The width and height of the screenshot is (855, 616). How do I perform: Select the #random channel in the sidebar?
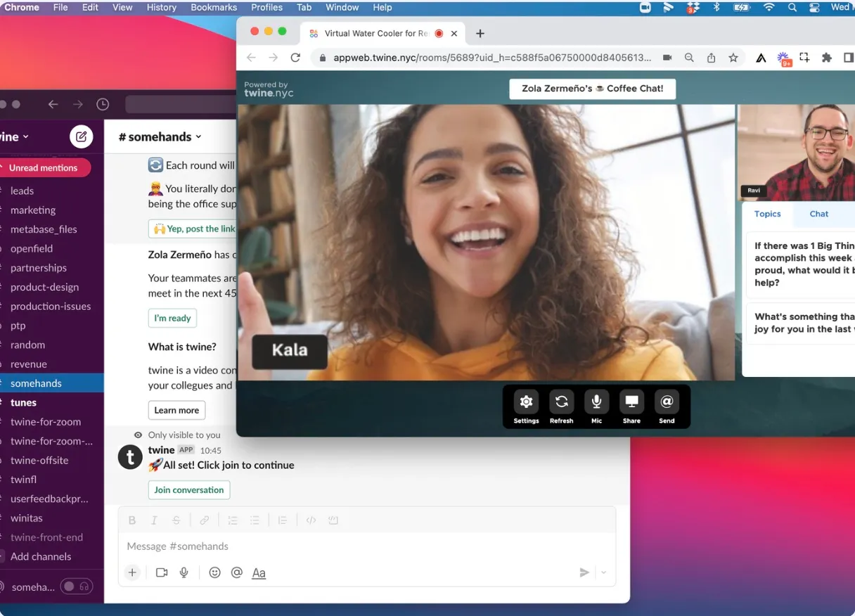coord(27,345)
